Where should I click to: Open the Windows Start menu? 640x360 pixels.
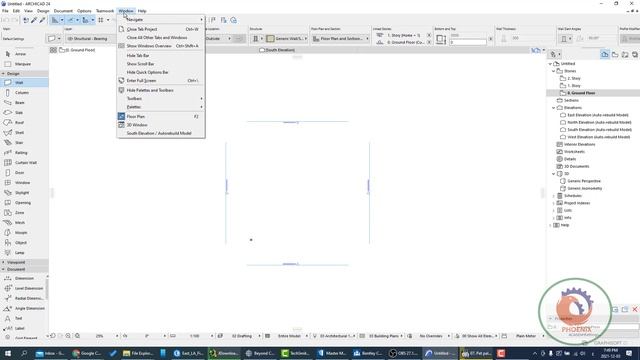8,353
